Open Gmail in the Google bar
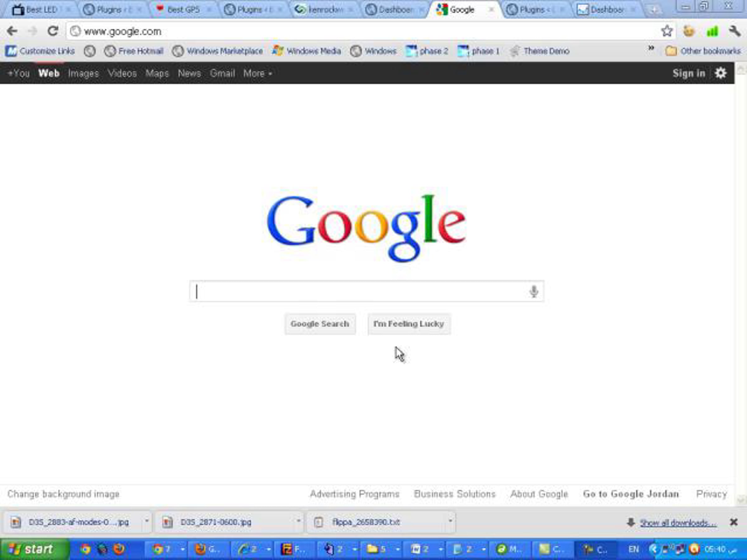Viewport: 747px width, 560px height. pyautogui.click(x=222, y=73)
